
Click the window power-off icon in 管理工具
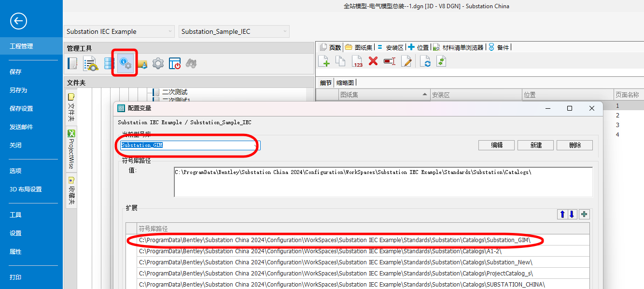pos(175,63)
